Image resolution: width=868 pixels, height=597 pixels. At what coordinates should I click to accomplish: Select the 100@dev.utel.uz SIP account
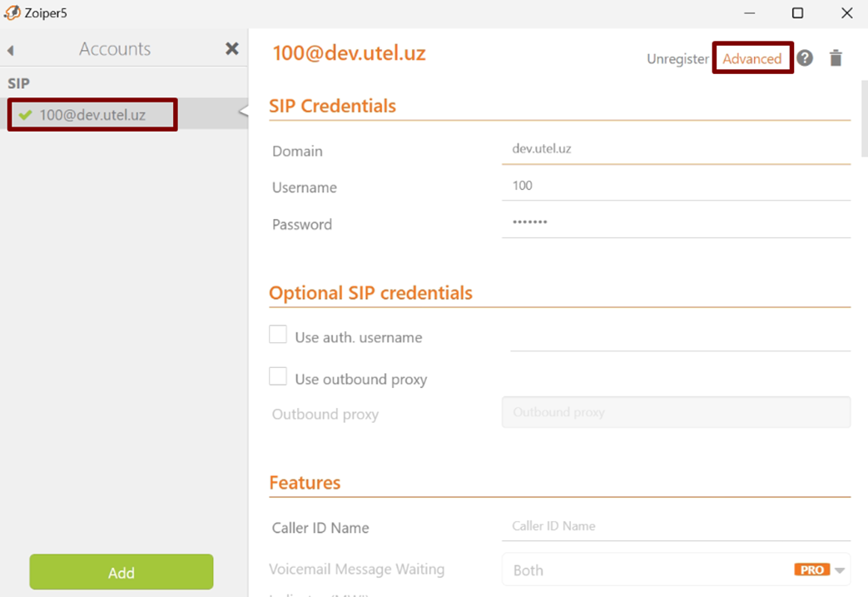pyautogui.click(x=92, y=115)
